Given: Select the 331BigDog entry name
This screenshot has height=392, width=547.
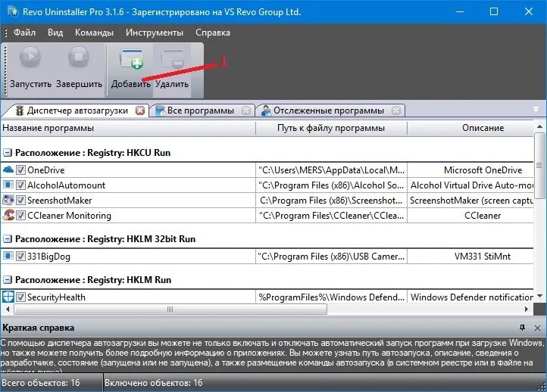Looking at the screenshot, I should tap(48, 257).
